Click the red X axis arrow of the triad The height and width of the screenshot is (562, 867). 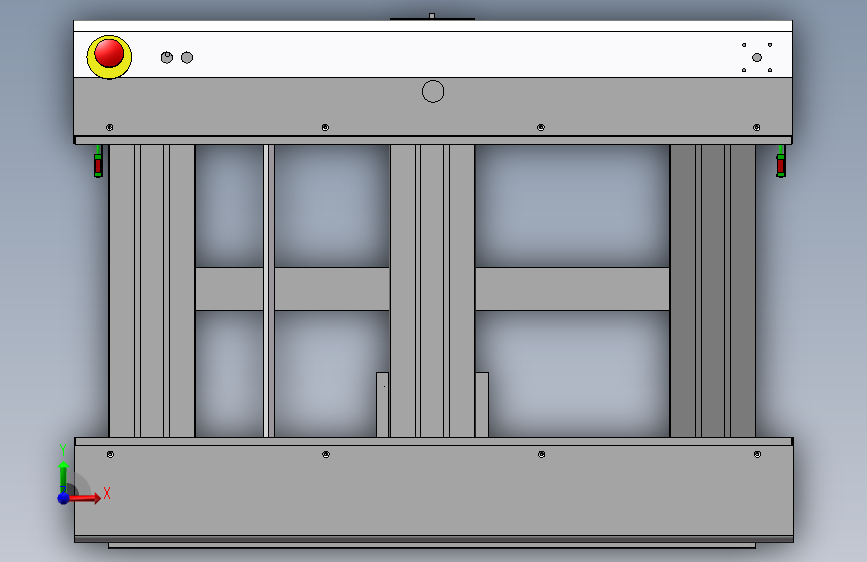(85, 498)
